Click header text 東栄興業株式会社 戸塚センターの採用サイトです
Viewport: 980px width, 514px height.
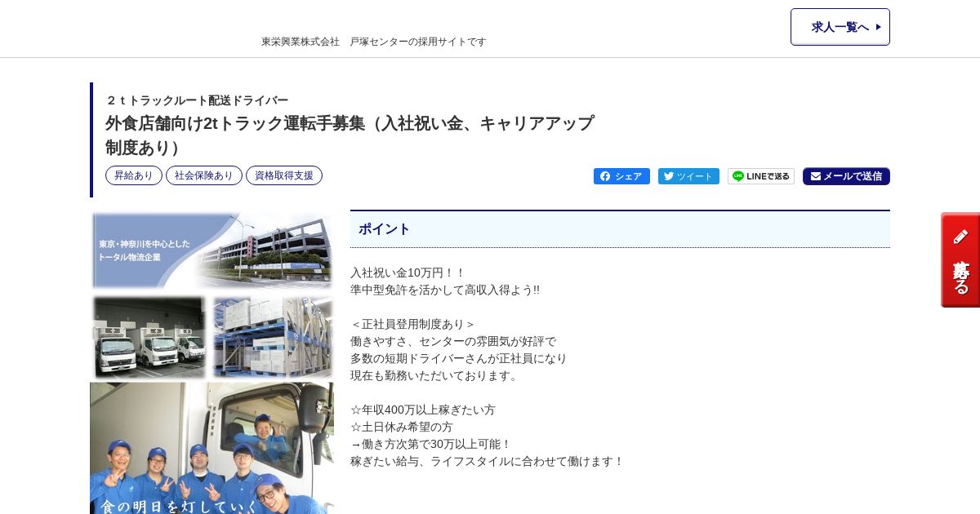click(374, 42)
